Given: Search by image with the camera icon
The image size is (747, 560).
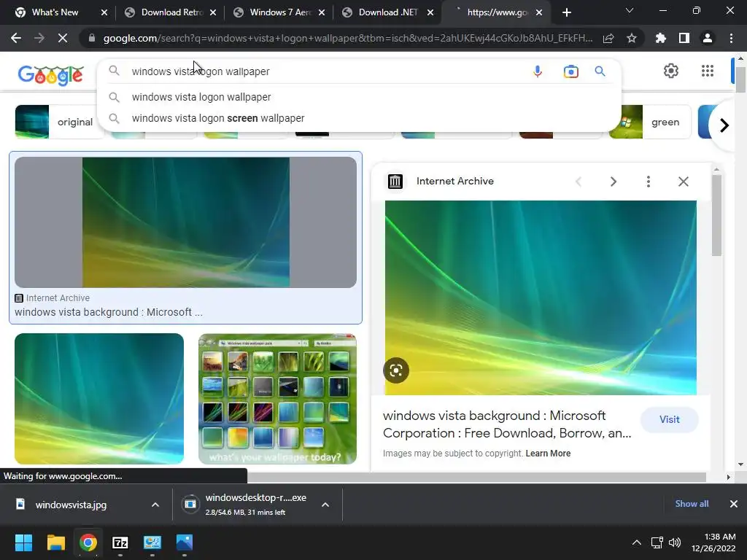Looking at the screenshot, I should [x=570, y=71].
